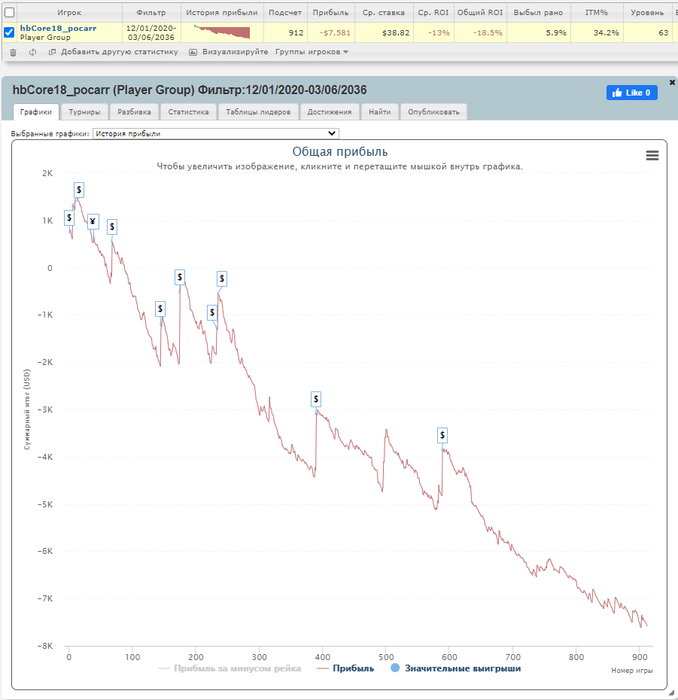
Task: Close the player graph panel
Action: tap(672, 82)
